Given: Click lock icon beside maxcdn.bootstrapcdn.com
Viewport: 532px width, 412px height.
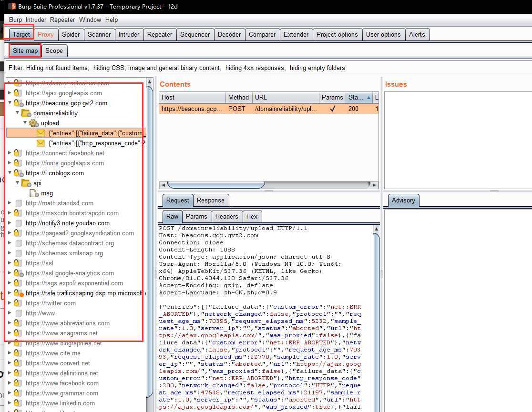Looking at the screenshot, I should coord(18,213).
